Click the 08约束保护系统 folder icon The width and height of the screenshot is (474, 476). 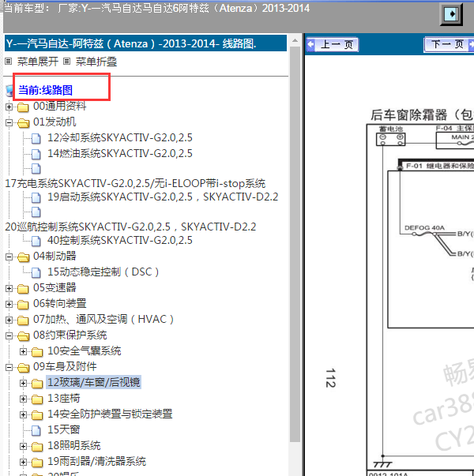tap(23, 335)
